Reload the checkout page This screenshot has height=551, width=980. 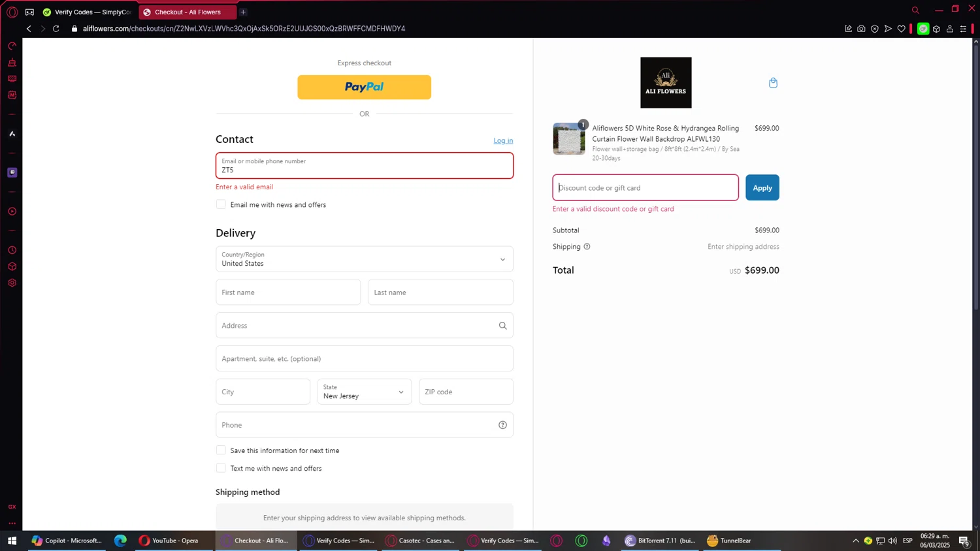56,29
